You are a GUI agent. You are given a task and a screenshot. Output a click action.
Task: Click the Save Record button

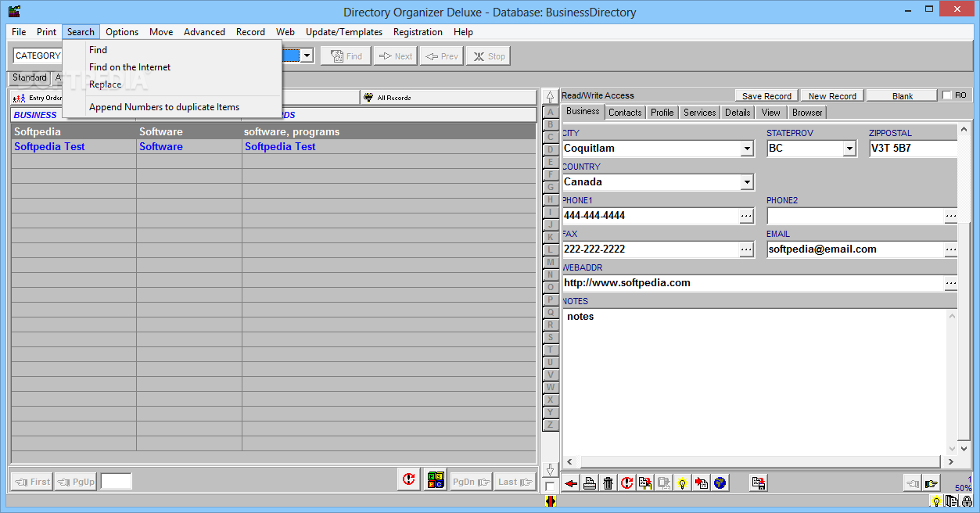point(766,96)
